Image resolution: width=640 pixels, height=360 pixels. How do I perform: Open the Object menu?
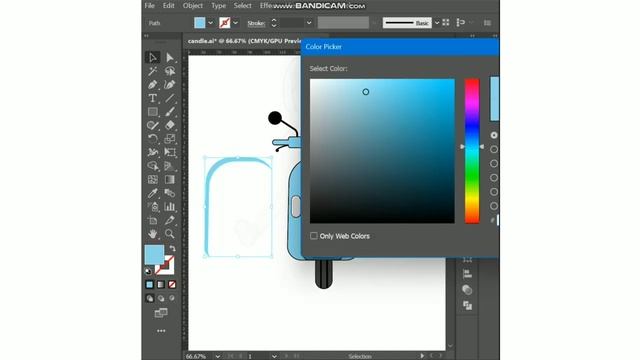point(193,6)
